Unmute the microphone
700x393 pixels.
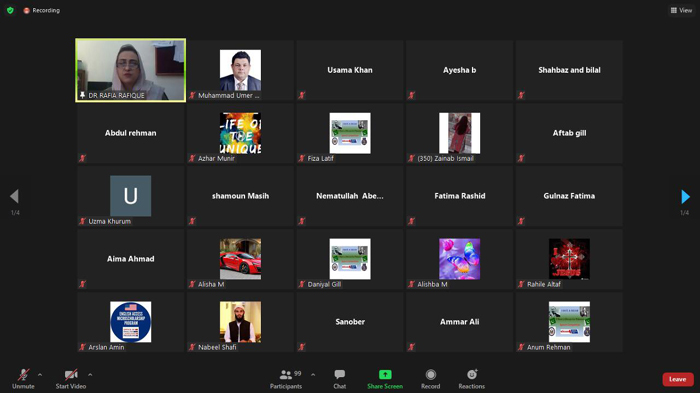pos(23,379)
